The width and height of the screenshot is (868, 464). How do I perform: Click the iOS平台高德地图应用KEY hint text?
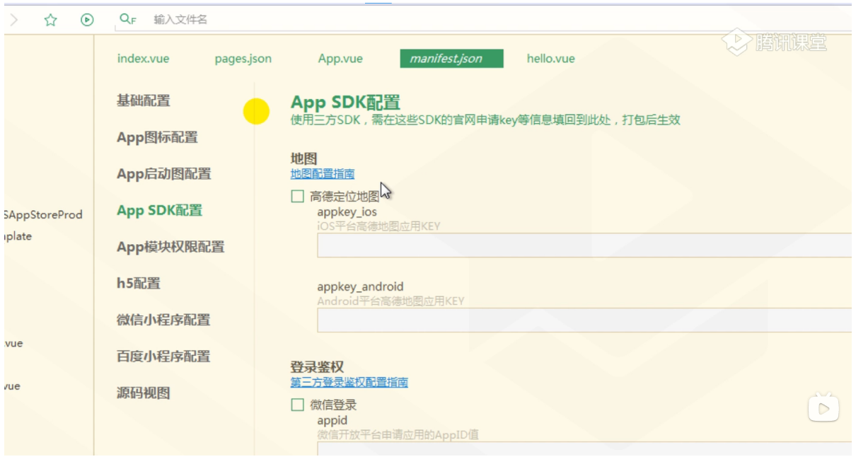tap(379, 226)
